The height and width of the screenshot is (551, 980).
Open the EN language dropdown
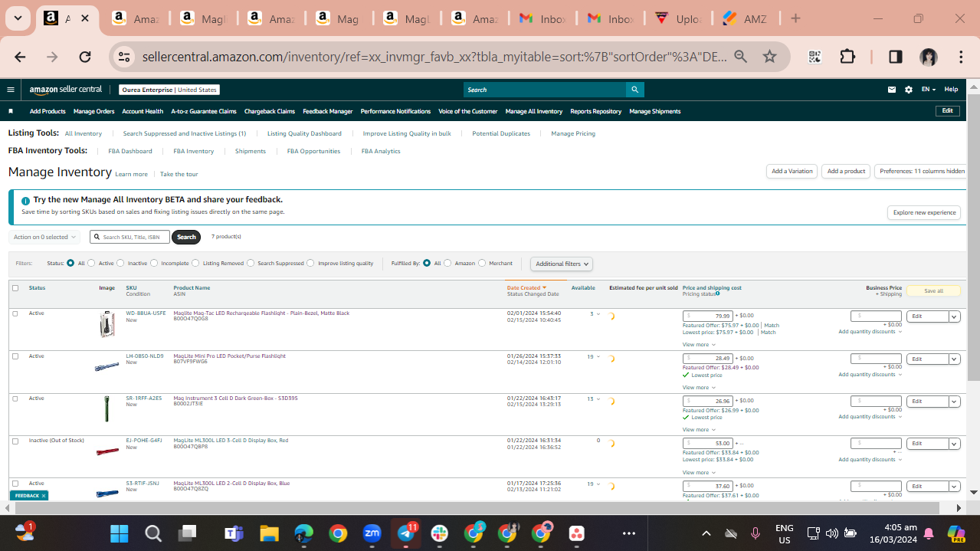(928, 90)
